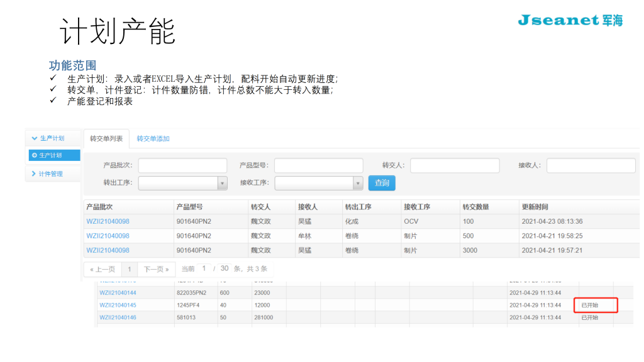Collapse the 生产计划 sidebar section chevron
This screenshot has height=362, width=644.
click(x=35, y=138)
